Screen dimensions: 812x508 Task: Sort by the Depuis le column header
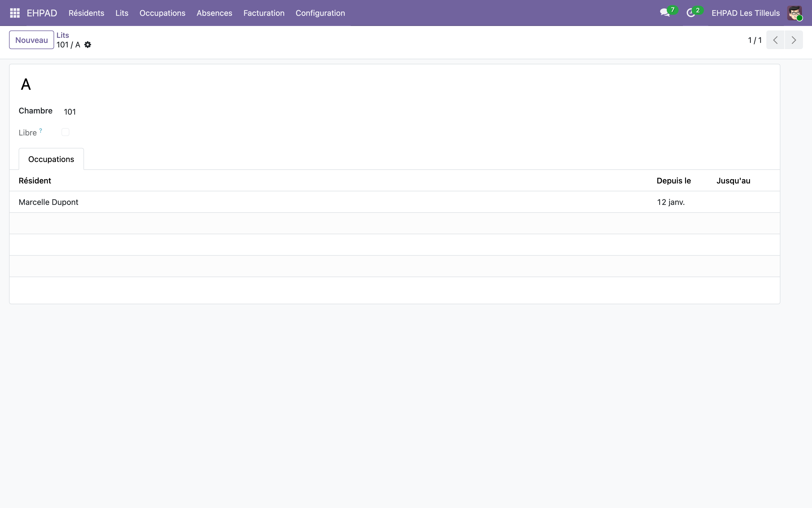point(674,181)
